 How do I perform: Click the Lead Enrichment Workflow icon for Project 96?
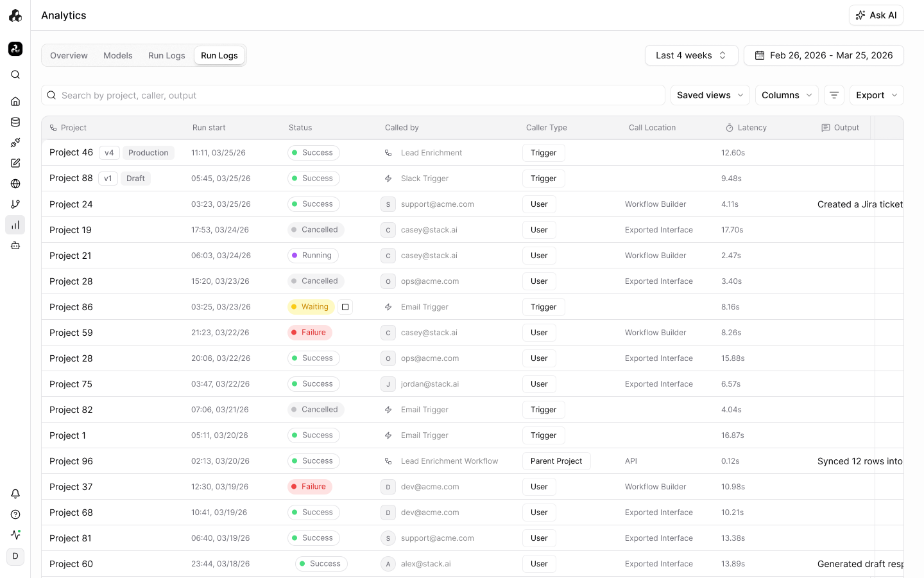[388, 461]
